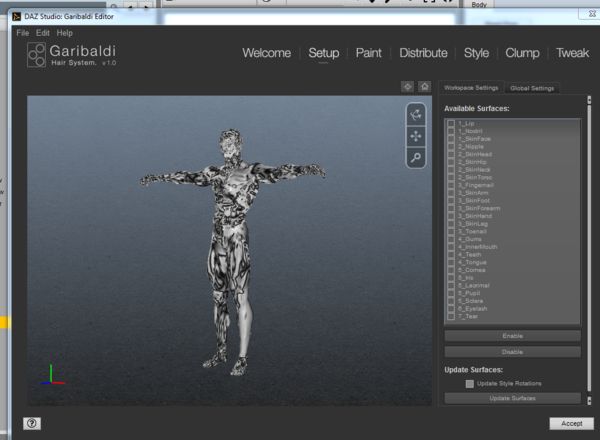Check the 2_SkinHead surface checkbox
Image resolution: width=600 pixels, height=440 pixels.
451,154
